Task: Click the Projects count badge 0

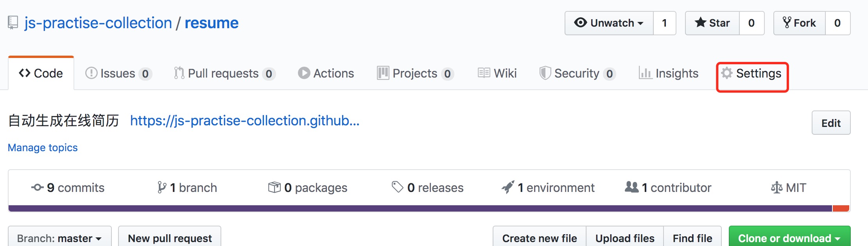Action: [x=447, y=74]
